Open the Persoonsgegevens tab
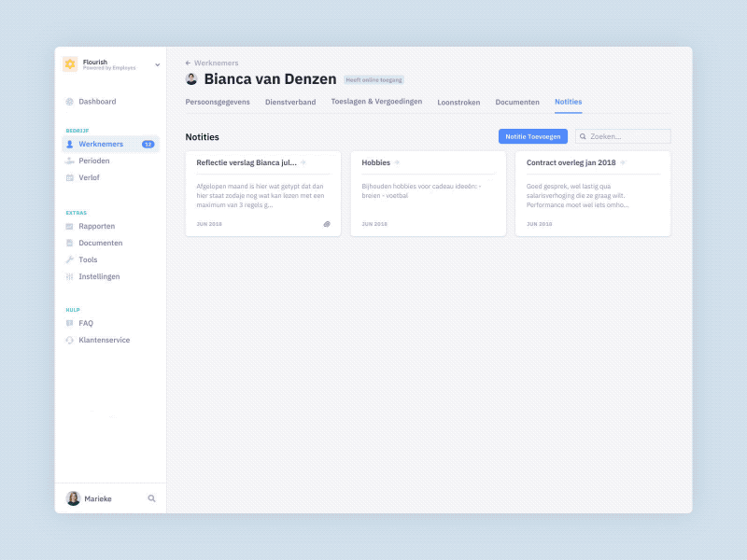This screenshot has height=560, width=747. 217,102
